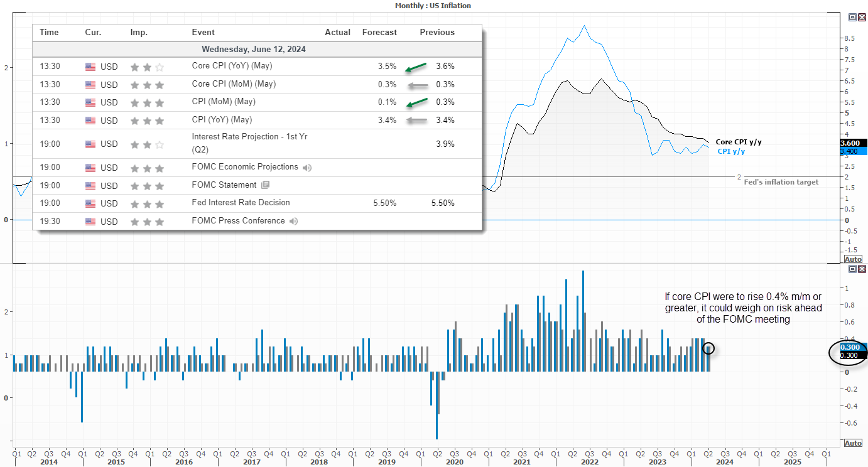Click the speaker icon beside FOMC Press Conference
The height and width of the screenshot is (467, 868).
(293, 221)
